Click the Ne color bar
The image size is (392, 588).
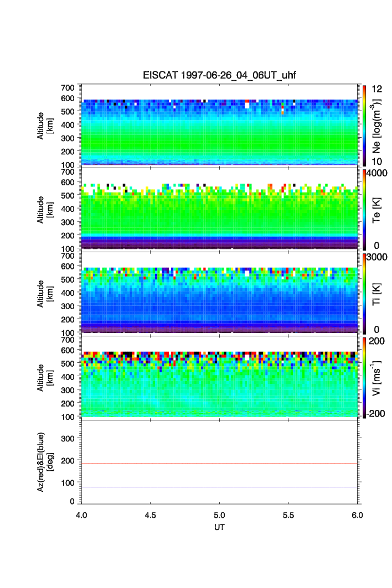pos(364,126)
